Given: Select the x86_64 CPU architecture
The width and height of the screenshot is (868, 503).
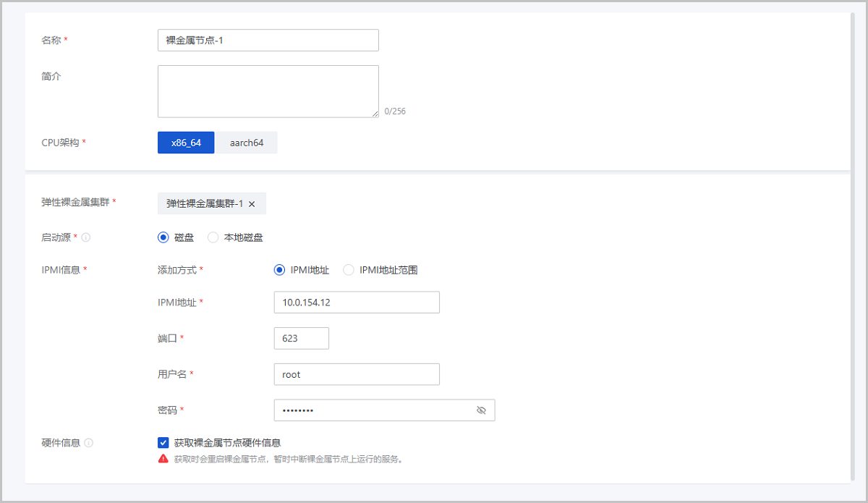Looking at the screenshot, I should [186, 143].
